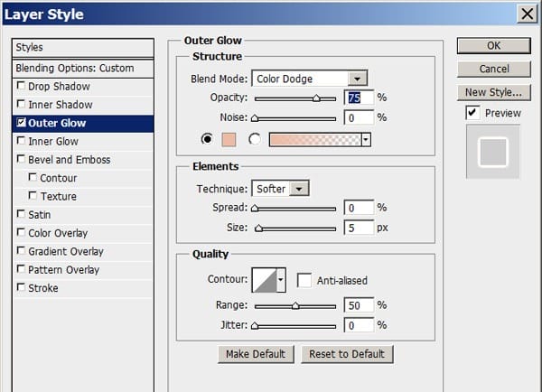The width and height of the screenshot is (542, 392).
Task: Check the Anti-aliased option
Action: (304, 280)
